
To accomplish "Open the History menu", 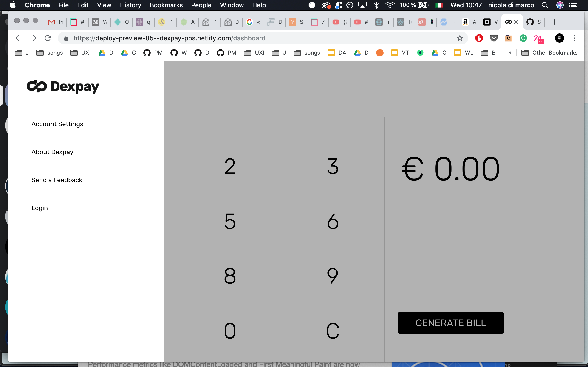I will coord(130,5).
